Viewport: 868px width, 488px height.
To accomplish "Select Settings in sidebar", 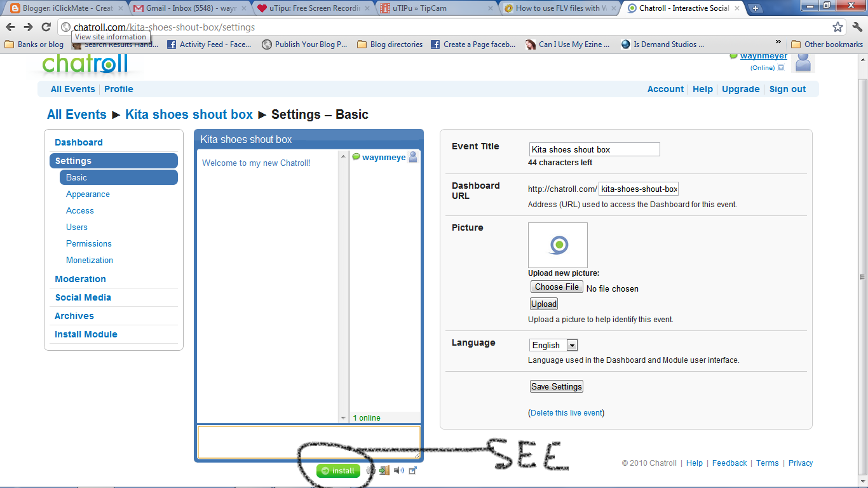I will coord(114,161).
